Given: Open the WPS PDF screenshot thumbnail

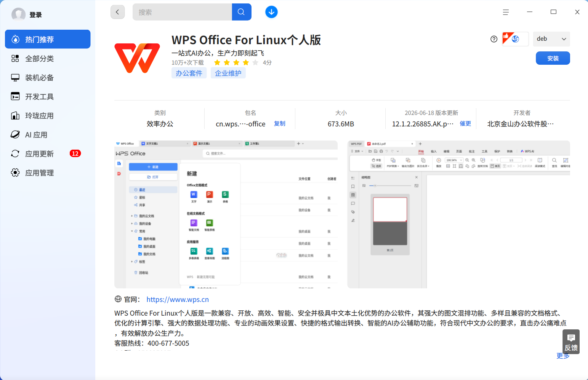Looking at the screenshot, I should coord(459,214).
